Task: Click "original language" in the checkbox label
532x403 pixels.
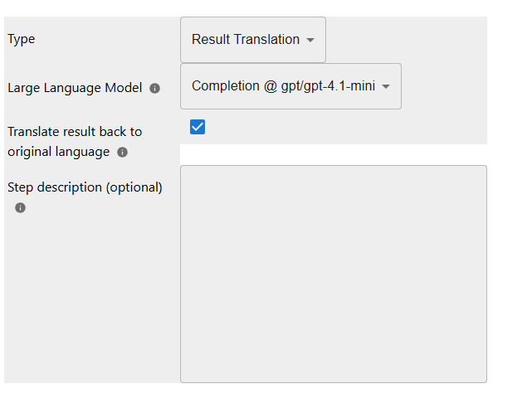Action: click(x=58, y=153)
